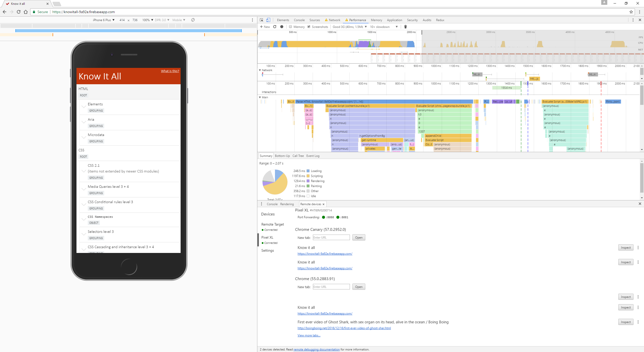The height and width of the screenshot is (352, 644).
Task: Click the inspect element picker icon
Action: click(x=261, y=20)
